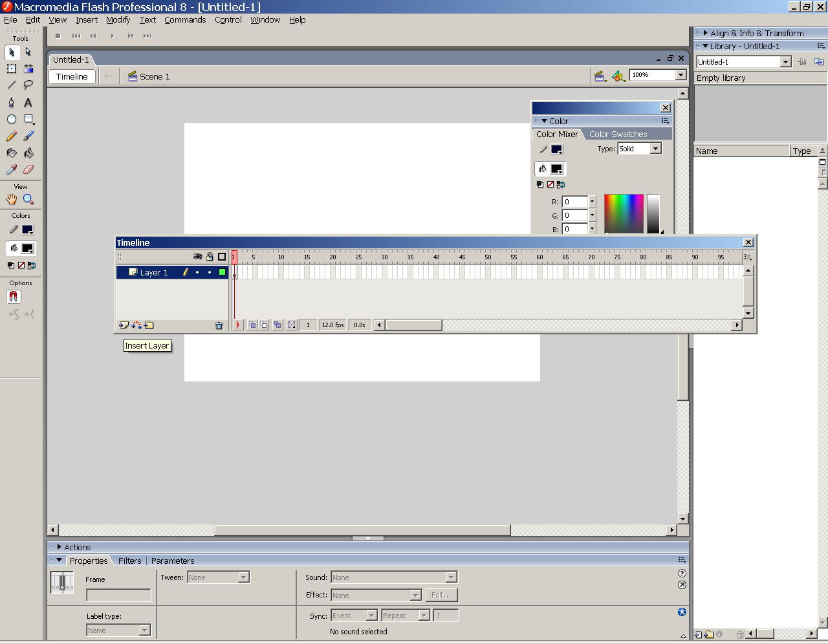Viewport: 828px width, 644px height.
Task: Select the Pen tool
Action: [12, 102]
